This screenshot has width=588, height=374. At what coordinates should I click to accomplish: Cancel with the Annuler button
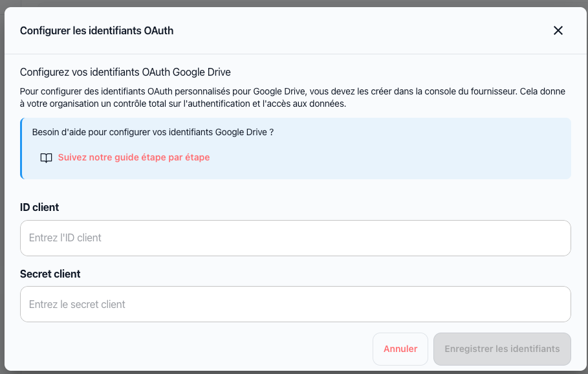(400, 349)
